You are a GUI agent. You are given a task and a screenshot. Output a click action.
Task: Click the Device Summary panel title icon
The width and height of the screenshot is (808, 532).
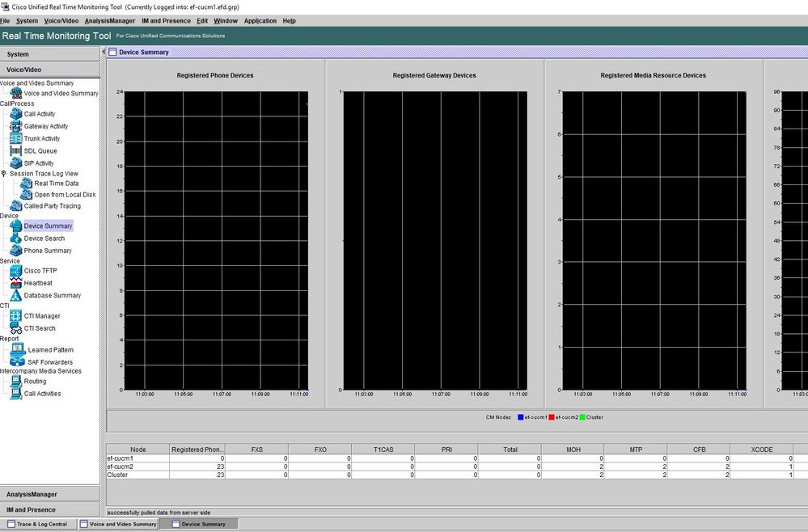113,52
